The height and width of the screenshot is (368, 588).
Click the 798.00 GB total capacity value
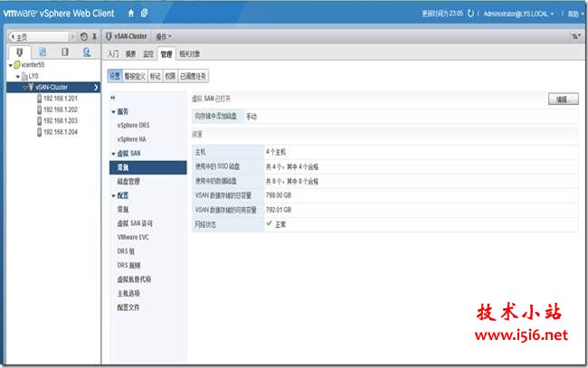(x=279, y=195)
